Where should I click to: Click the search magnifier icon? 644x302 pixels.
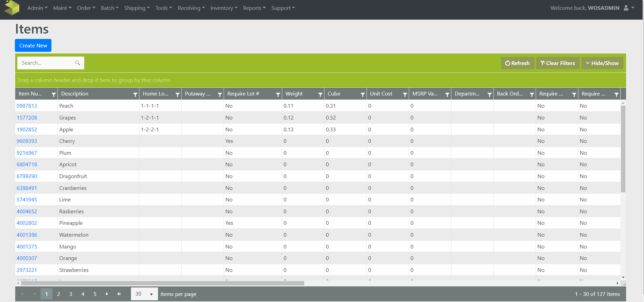[77, 63]
